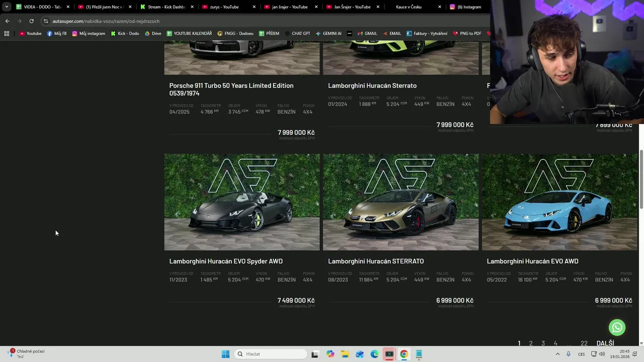Open the GMAIL bookmark
644x362 pixels.
[367, 34]
